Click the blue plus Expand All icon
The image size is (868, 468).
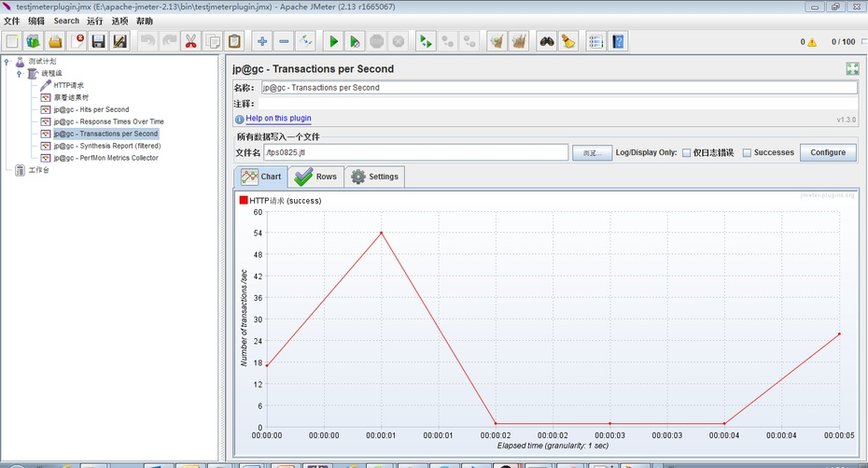pyautogui.click(x=262, y=41)
